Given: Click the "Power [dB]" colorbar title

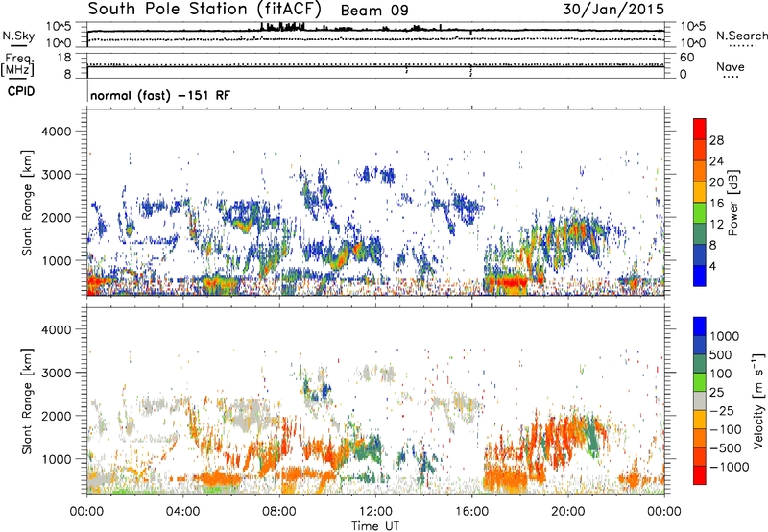Looking at the screenshot, I should point(733,203).
